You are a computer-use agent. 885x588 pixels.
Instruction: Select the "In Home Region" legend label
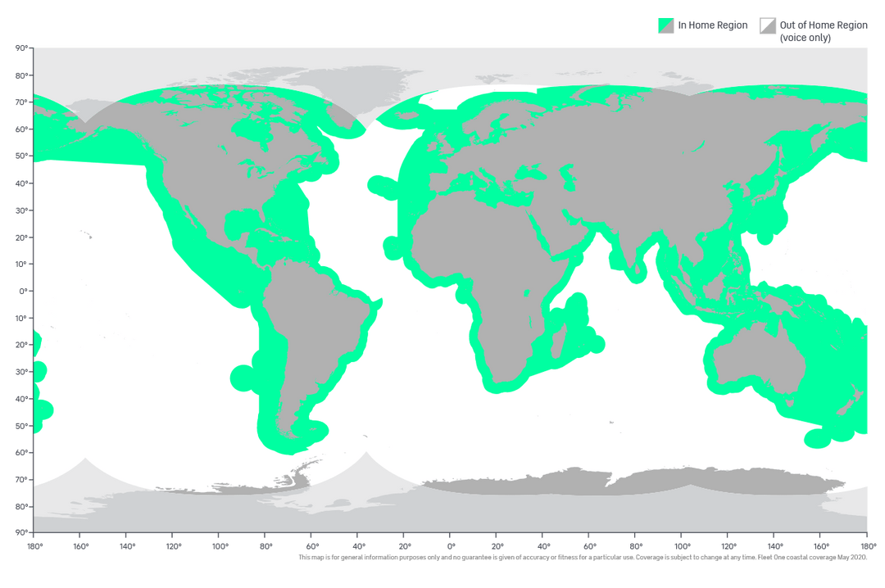[x=712, y=25]
